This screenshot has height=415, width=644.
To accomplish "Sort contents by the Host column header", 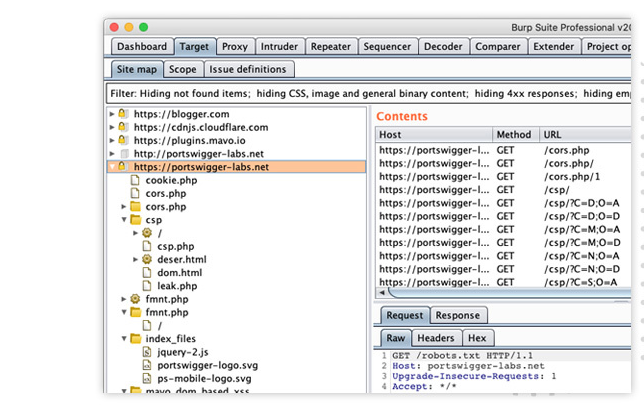I will pos(434,134).
